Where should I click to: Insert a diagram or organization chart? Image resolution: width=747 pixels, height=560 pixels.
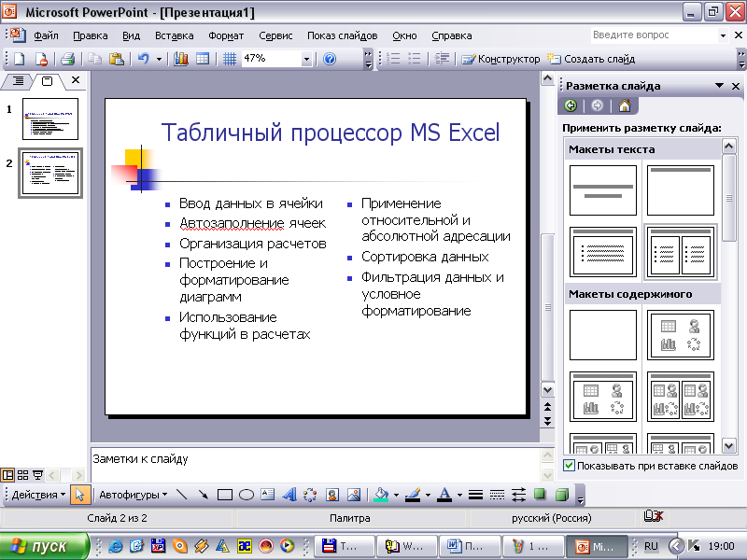click(310, 495)
